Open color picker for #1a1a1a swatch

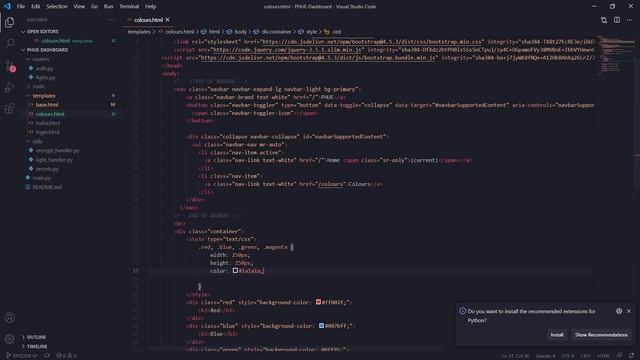(x=235, y=271)
